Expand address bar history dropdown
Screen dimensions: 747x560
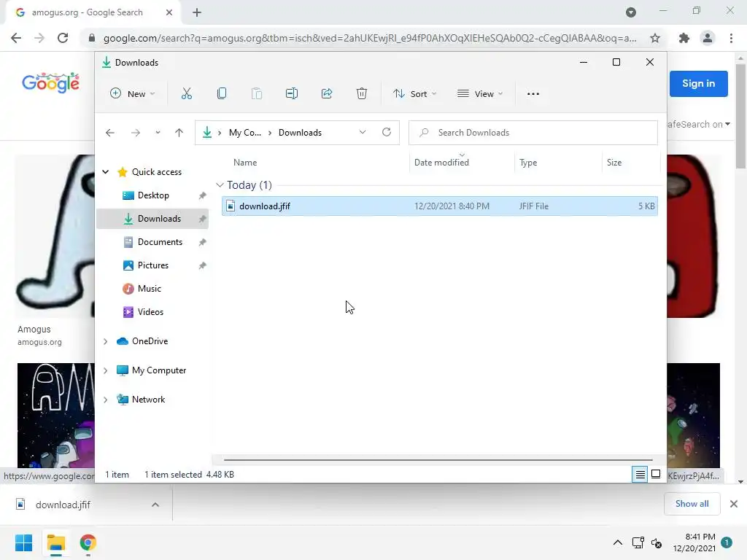tap(363, 133)
